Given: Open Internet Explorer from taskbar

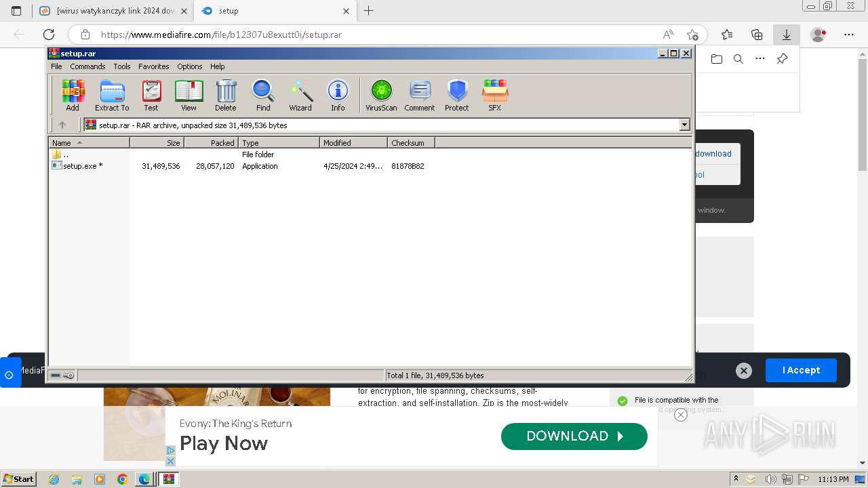Looking at the screenshot, I should click(x=54, y=479).
